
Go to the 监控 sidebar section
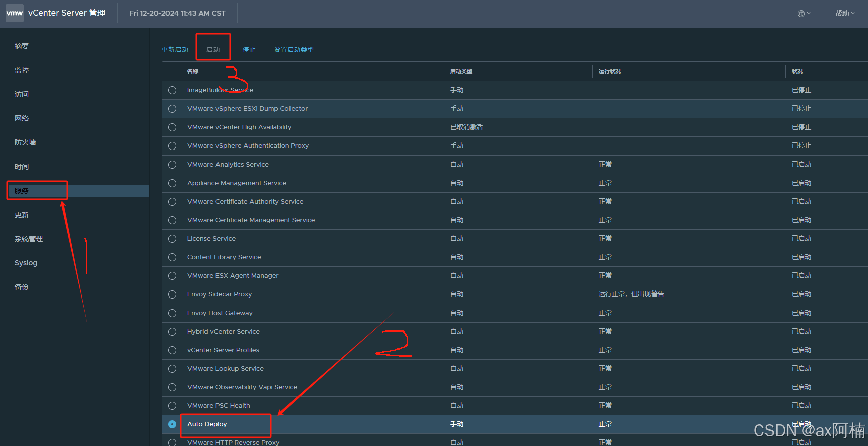pos(22,70)
